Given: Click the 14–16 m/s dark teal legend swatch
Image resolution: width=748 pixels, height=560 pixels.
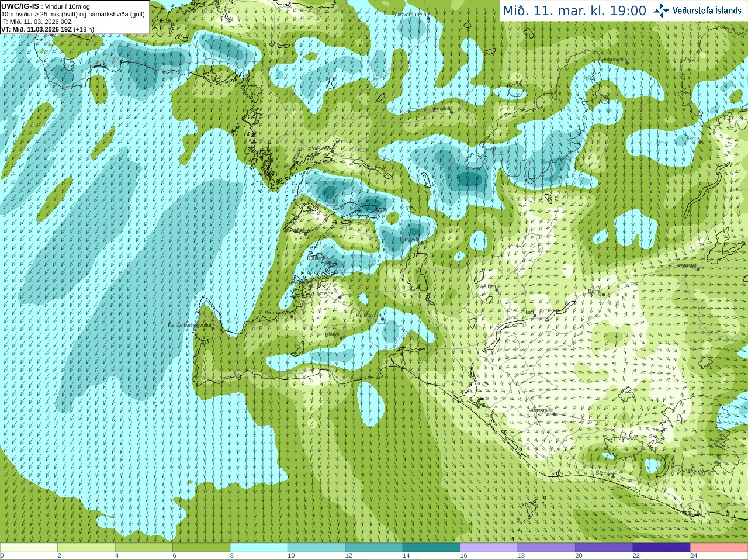Looking at the screenshot, I should pos(432,547).
